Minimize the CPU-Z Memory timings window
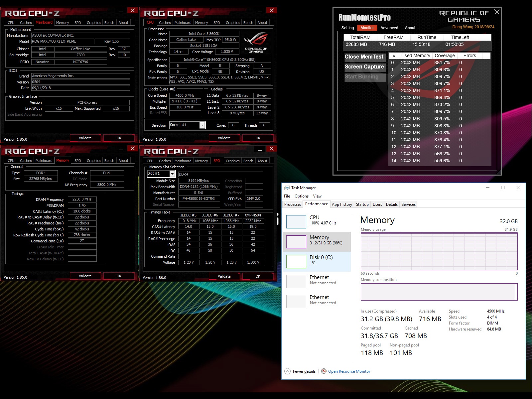The width and height of the screenshot is (532, 399). [121, 150]
